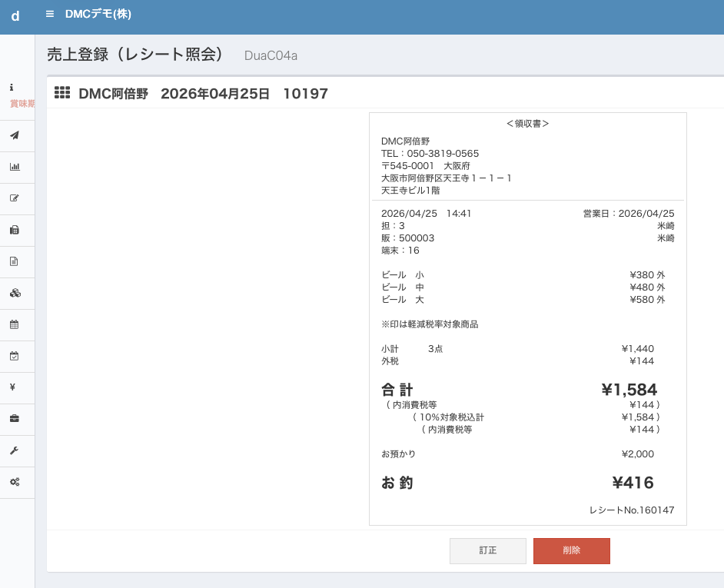The image size is (724, 588).
Task: Click the grid icon beside DMC阿倍野 heading
Action: pyautogui.click(x=62, y=93)
